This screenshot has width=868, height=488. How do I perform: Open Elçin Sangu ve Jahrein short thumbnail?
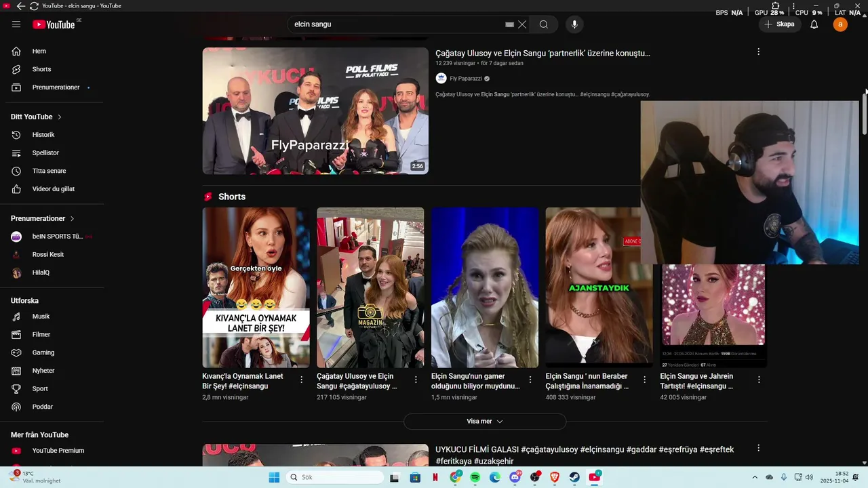pos(713,316)
